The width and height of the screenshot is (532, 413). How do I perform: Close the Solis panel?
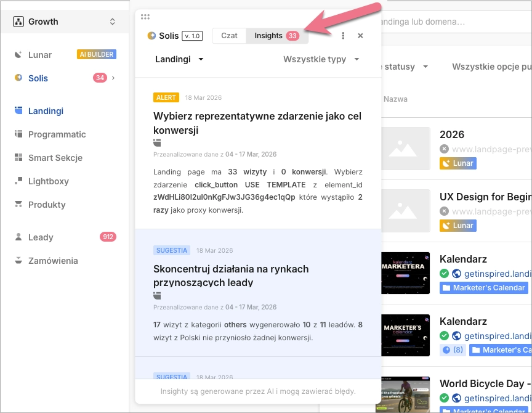(x=360, y=36)
